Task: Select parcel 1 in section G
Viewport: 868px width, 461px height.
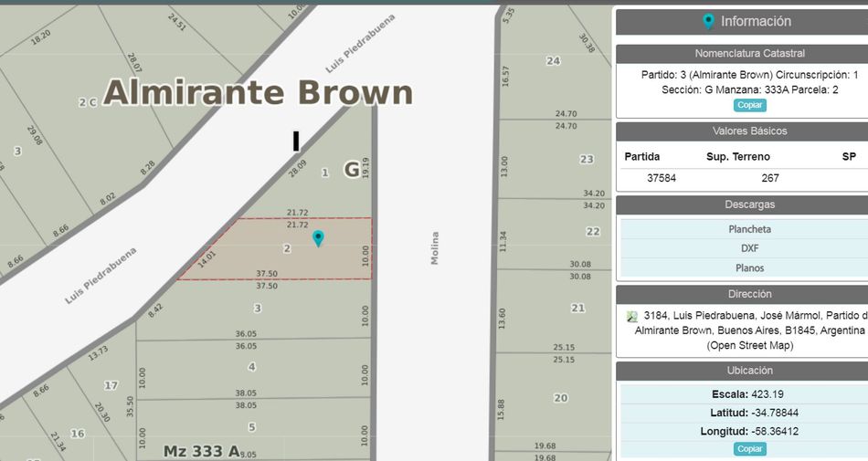Action: tap(325, 173)
